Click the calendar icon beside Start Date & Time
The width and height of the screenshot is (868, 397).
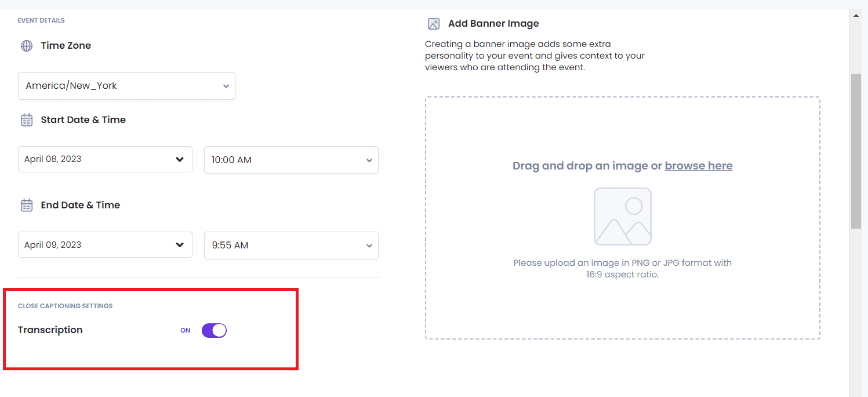pos(27,120)
